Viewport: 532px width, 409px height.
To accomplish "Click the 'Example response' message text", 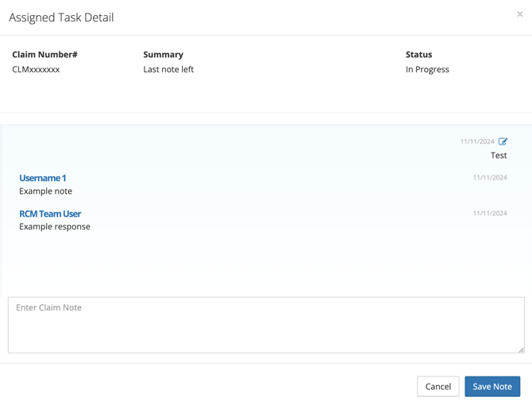I will tap(55, 226).
